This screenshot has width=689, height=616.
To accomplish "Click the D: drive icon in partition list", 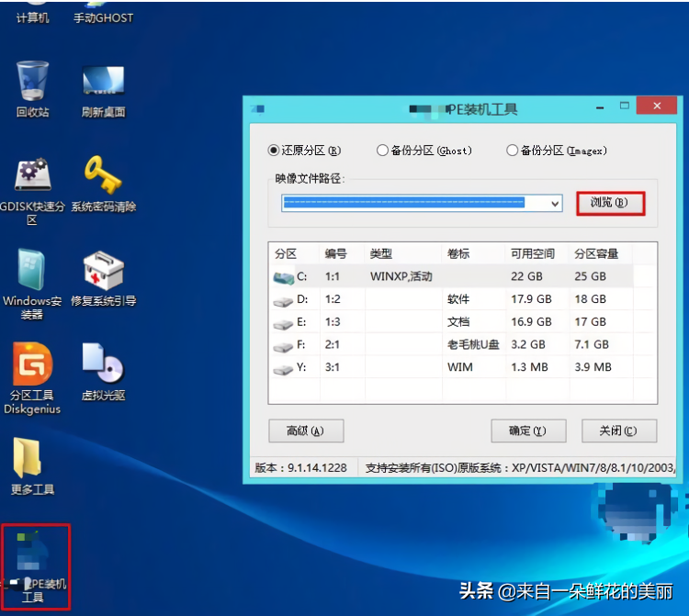I will point(283,300).
